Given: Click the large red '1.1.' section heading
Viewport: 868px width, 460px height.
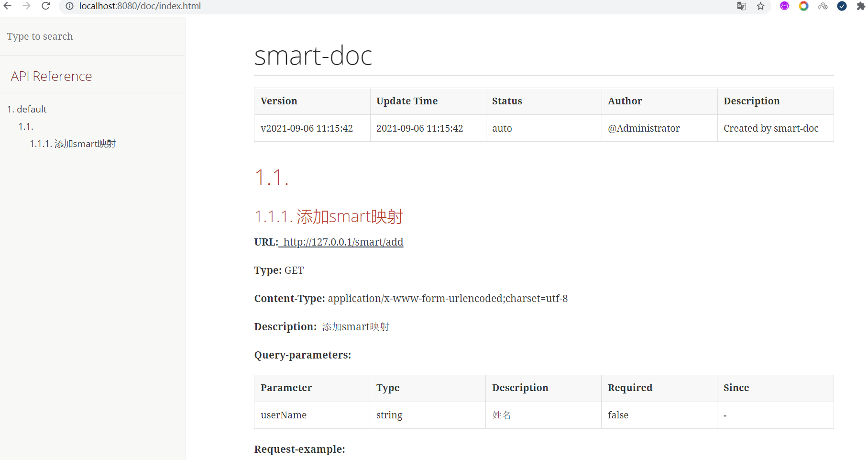Looking at the screenshot, I should click(x=272, y=178).
